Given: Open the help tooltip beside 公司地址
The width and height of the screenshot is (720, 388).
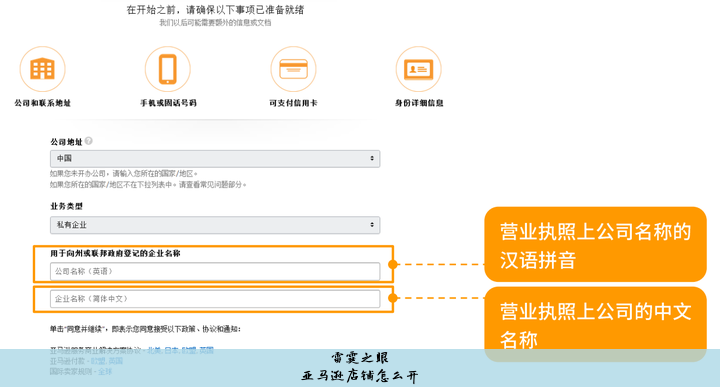Looking at the screenshot, I should pyautogui.click(x=89, y=141).
